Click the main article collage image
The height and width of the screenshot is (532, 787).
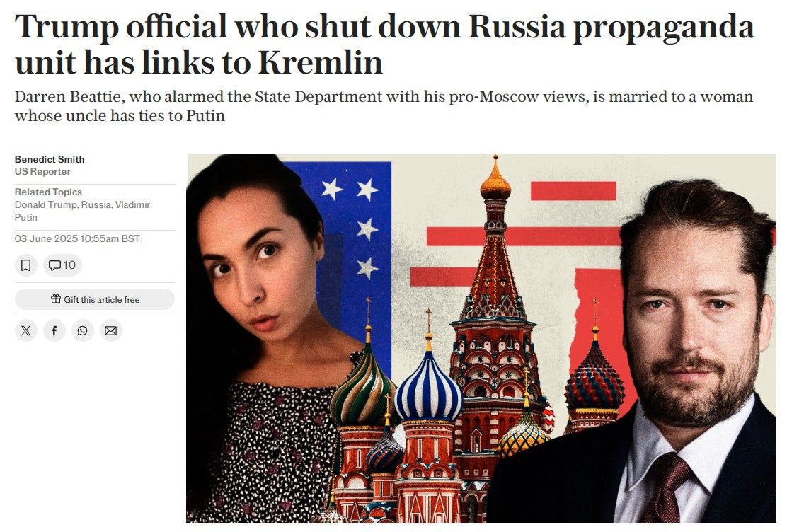[481, 338]
